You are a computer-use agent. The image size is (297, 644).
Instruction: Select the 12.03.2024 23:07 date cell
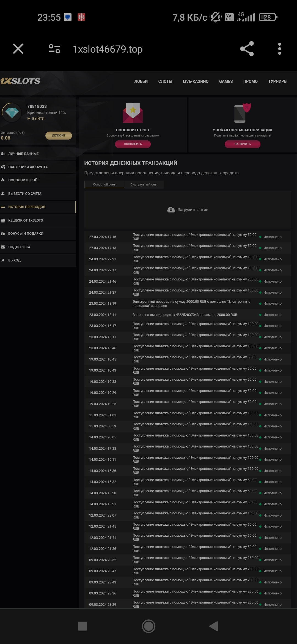(103, 515)
